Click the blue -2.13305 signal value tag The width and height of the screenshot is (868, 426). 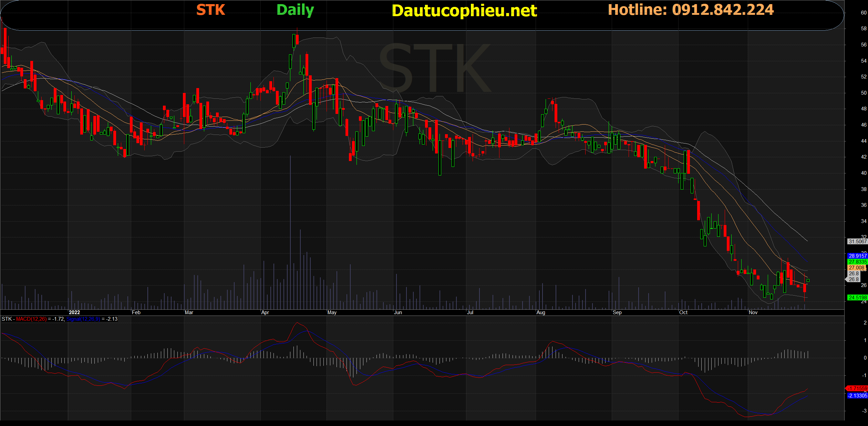click(x=857, y=396)
